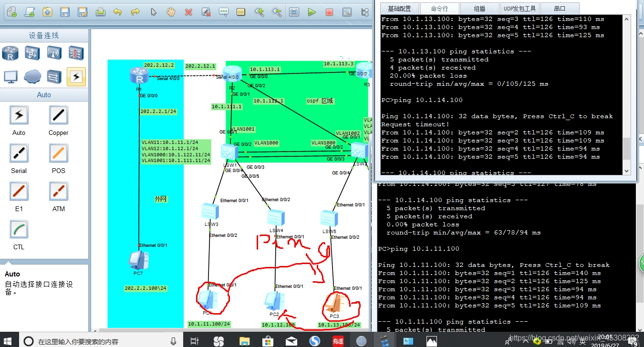Choose the POS cable type

[x=58, y=153]
